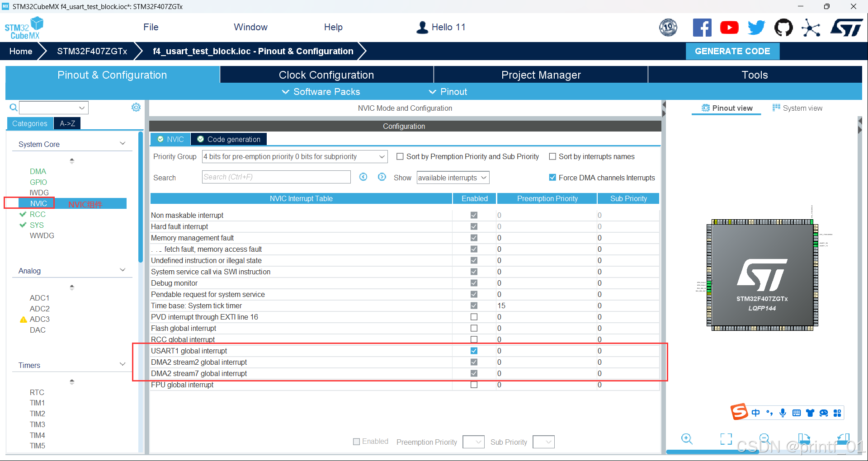Image resolution: width=868 pixels, height=461 pixels.
Task: Switch to System view
Action: tap(797, 108)
